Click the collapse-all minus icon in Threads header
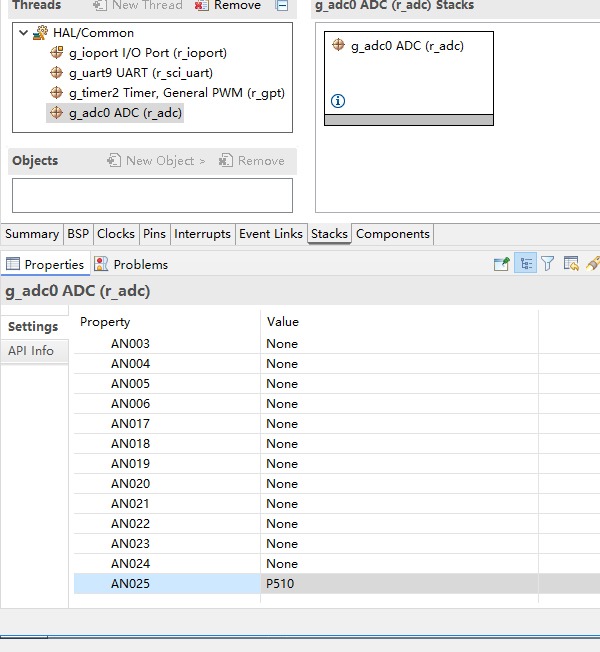 pos(282,5)
